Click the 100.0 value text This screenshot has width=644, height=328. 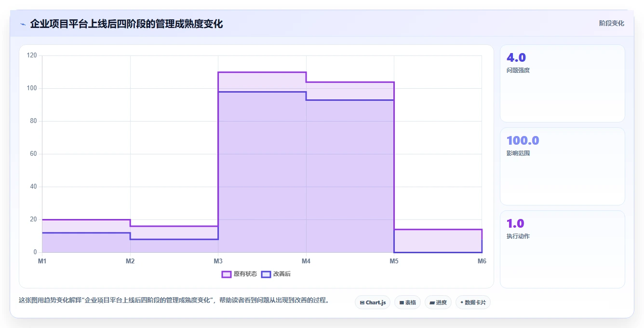(523, 140)
